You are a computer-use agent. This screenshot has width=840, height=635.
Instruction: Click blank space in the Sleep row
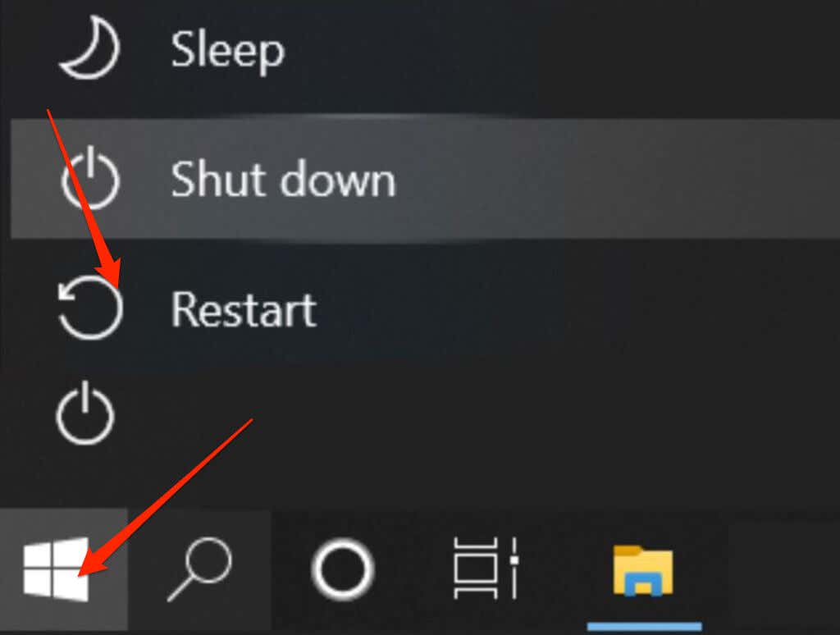pos(563,50)
